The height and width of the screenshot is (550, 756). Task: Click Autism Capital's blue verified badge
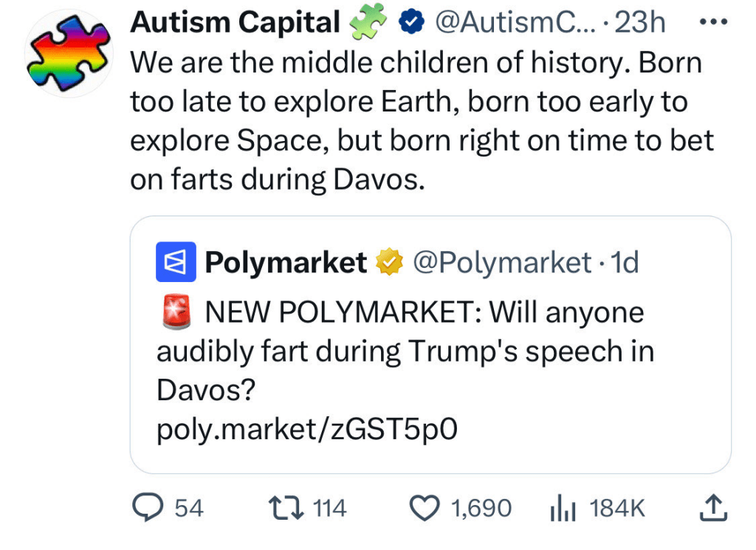point(410,24)
